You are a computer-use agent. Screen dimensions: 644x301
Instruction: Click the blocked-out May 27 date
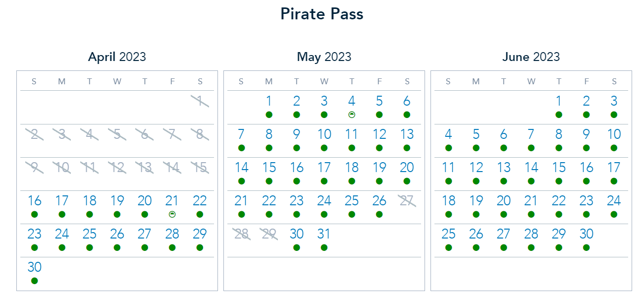click(x=407, y=201)
